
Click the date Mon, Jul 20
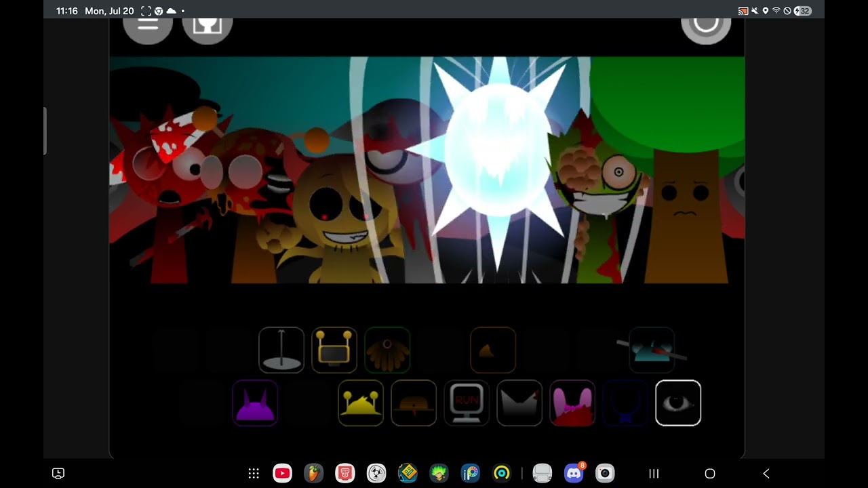(x=109, y=11)
